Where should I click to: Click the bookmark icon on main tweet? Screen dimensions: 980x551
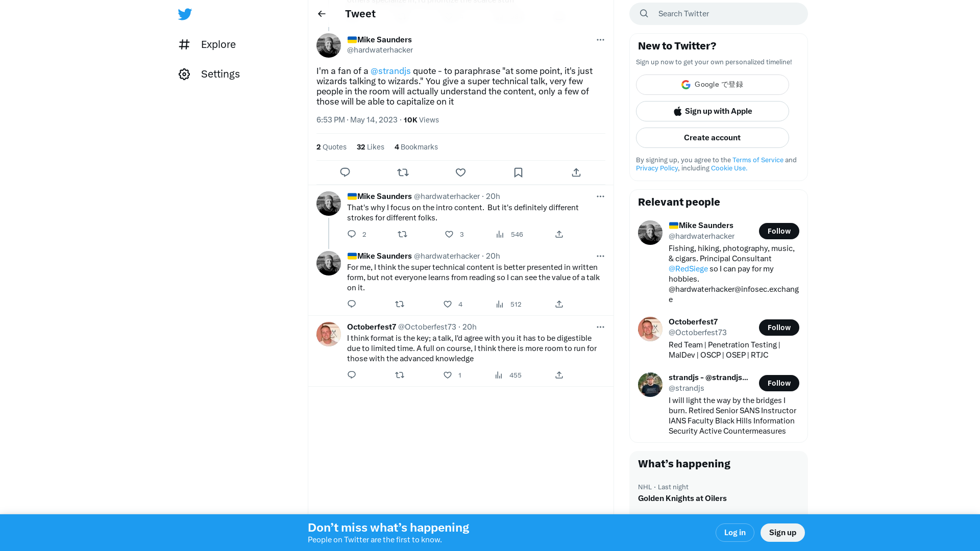pos(518,172)
